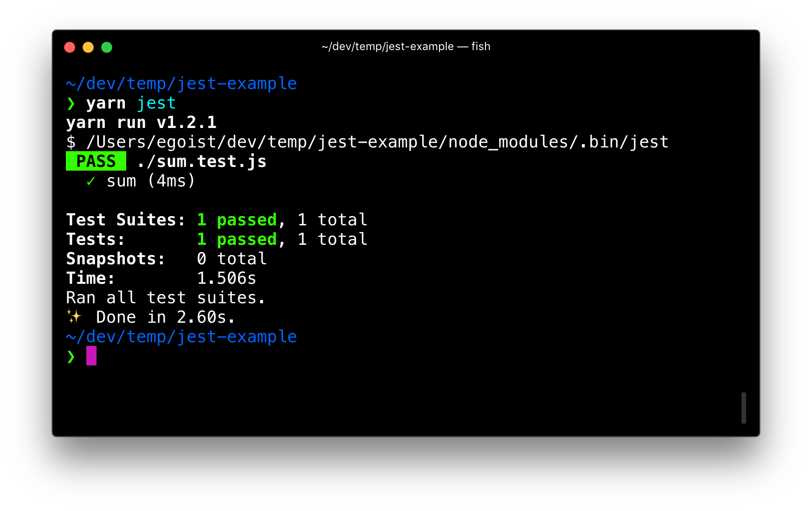812x511 pixels.
Task: Click the "/Users/egoist/dev/.../.bin/jest" path
Action: pyautogui.click(x=378, y=142)
